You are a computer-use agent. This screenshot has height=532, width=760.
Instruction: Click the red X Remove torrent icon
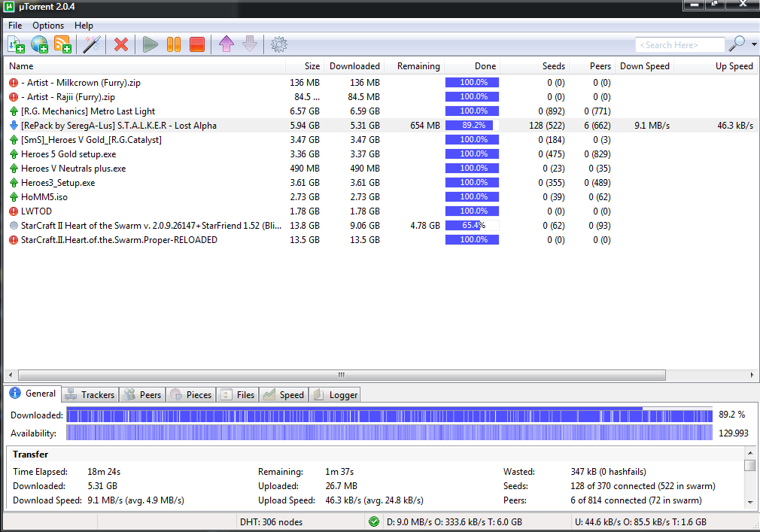(x=121, y=44)
